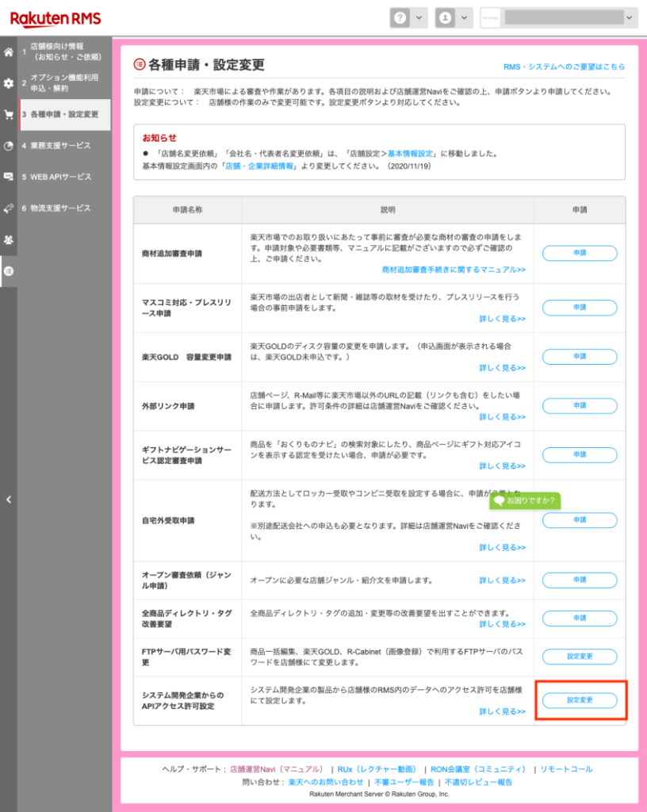Go to WEB APIサービス menu item

[x=60, y=177]
